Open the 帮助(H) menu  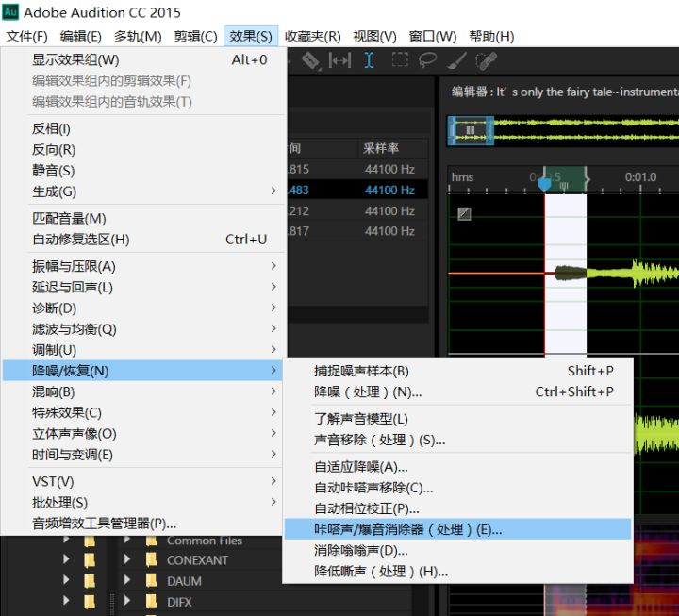click(x=491, y=37)
